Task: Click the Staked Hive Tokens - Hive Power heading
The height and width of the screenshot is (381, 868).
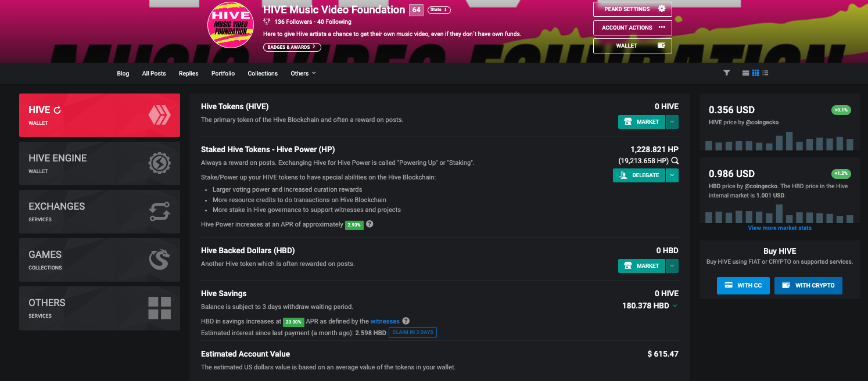Action: [268, 149]
